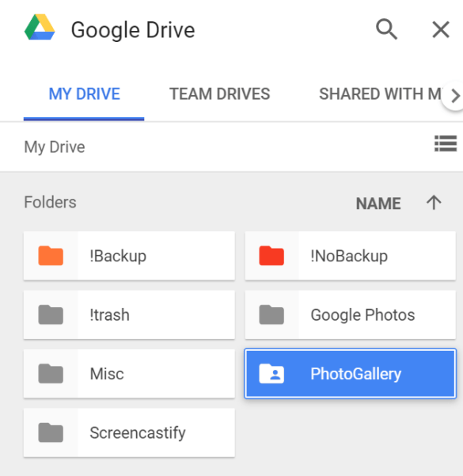Select the !Backup folder name
The image size is (463, 476).
(118, 256)
